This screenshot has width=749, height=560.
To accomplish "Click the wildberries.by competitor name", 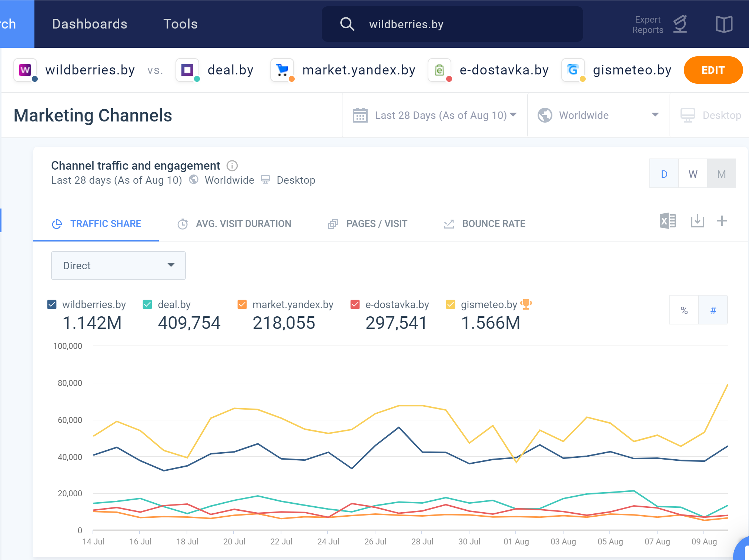I will (90, 70).
